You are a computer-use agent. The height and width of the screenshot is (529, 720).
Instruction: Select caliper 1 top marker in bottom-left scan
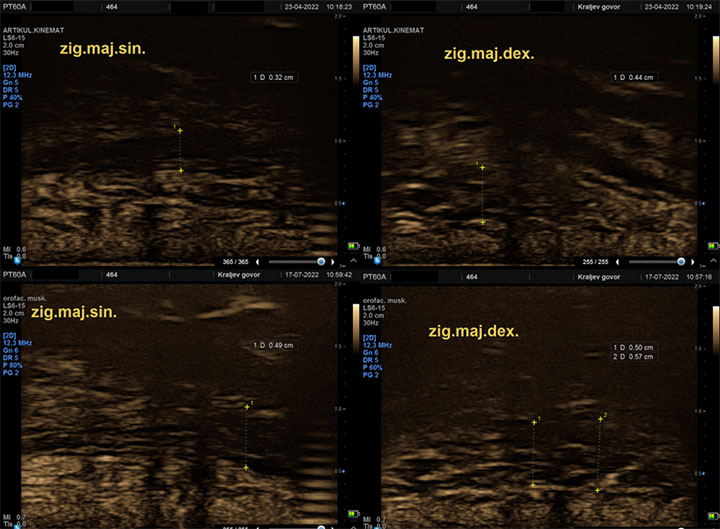pyautogui.click(x=246, y=406)
